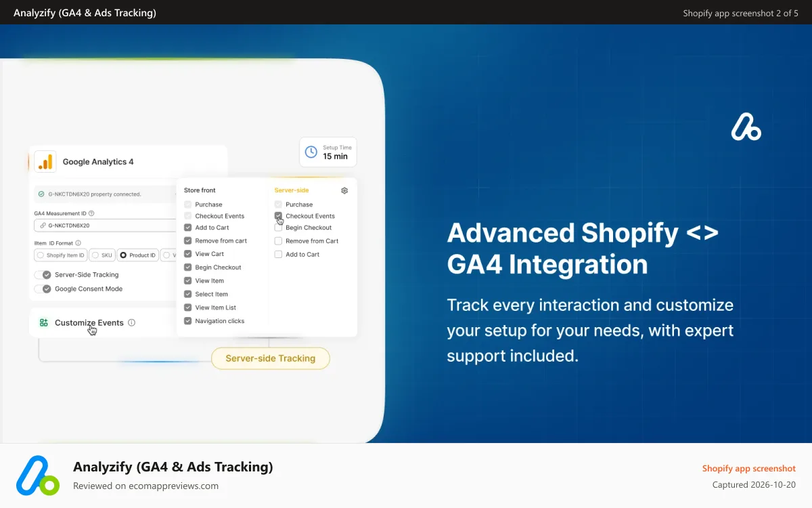Image resolution: width=812 pixels, height=508 pixels.
Task: Click the Google Analytics 4 bar-chart logo
Action: point(45,161)
